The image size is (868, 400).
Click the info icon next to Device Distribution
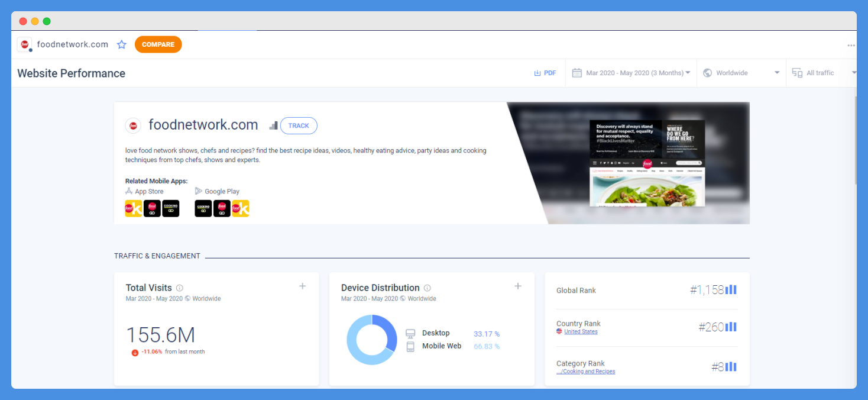coord(427,288)
